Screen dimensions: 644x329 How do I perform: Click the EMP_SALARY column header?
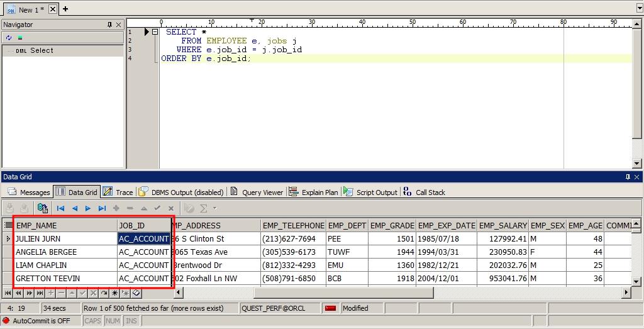pos(502,225)
